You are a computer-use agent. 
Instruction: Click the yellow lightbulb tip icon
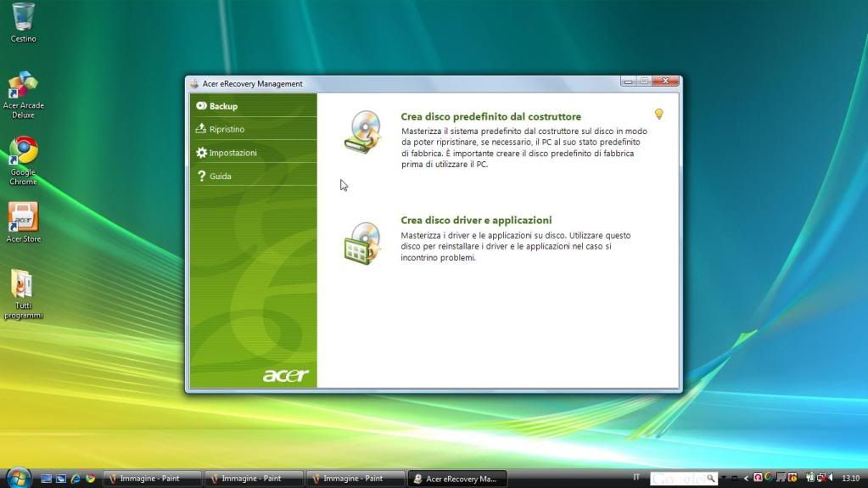(658, 114)
